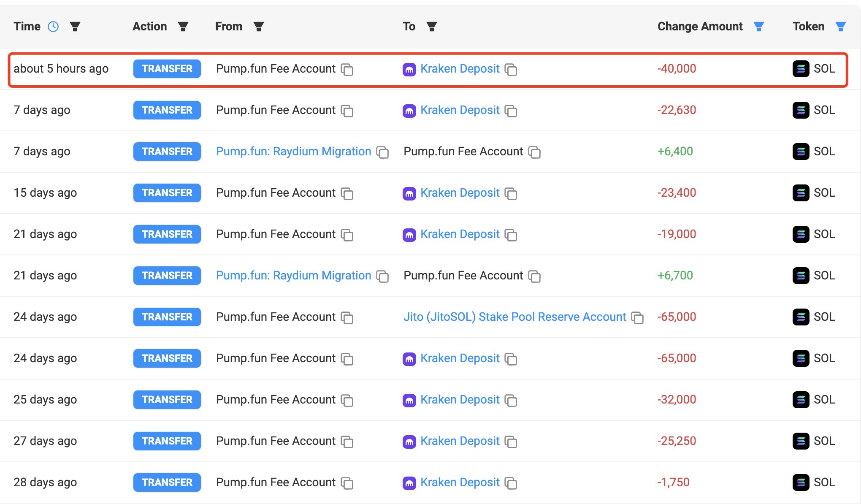Click the TRANSFER button on first row
The height and width of the screenshot is (504, 861).
click(166, 68)
